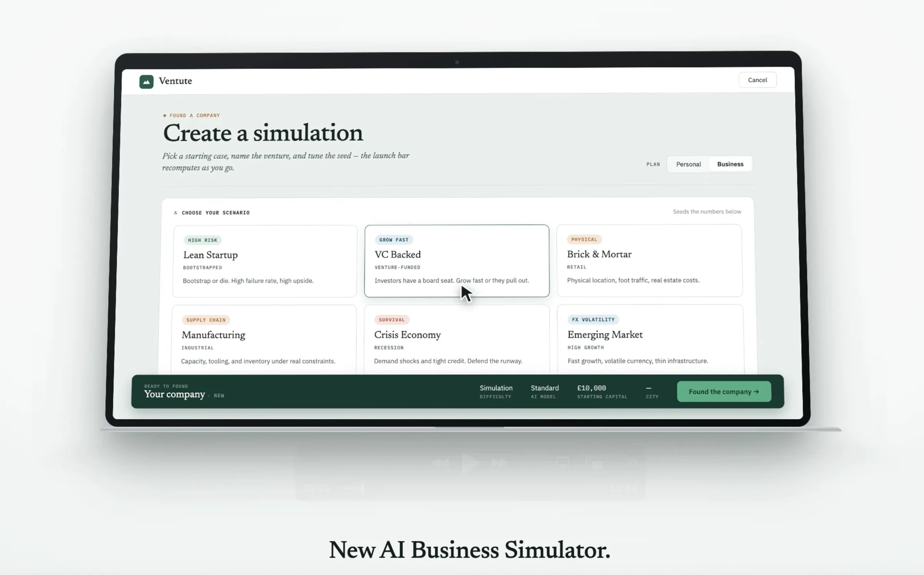Viewport: 924px width, 575px height.
Task: Pick the Manufacturing scenario card
Action: coord(264,339)
